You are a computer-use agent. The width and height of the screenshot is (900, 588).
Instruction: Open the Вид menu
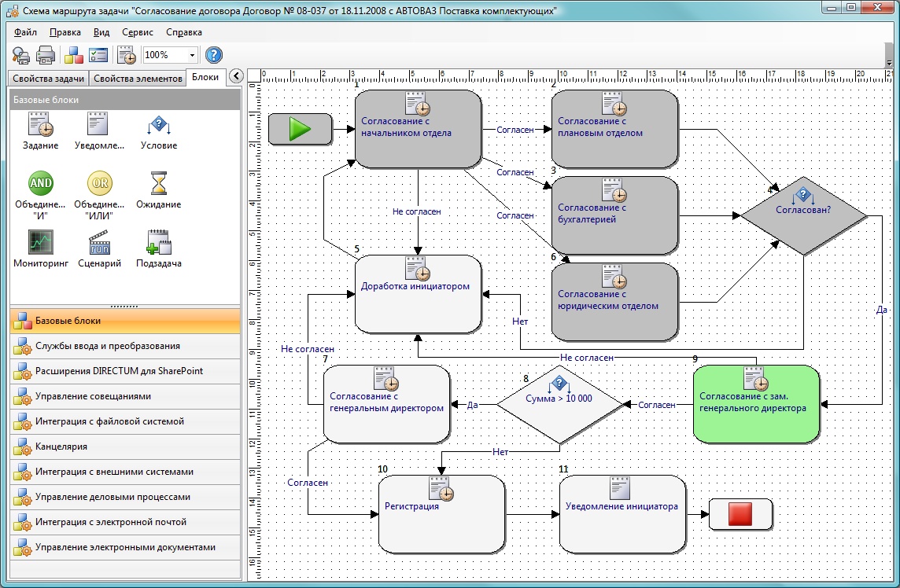point(101,32)
